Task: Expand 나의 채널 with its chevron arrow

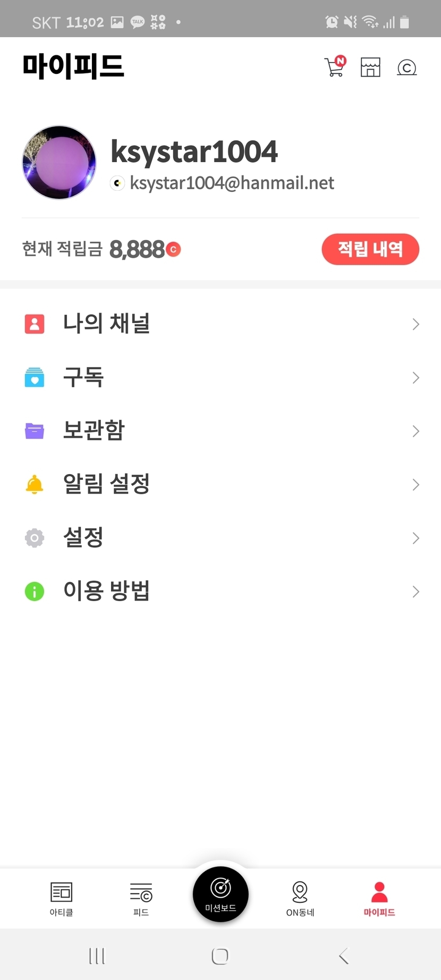Action: point(415,324)
